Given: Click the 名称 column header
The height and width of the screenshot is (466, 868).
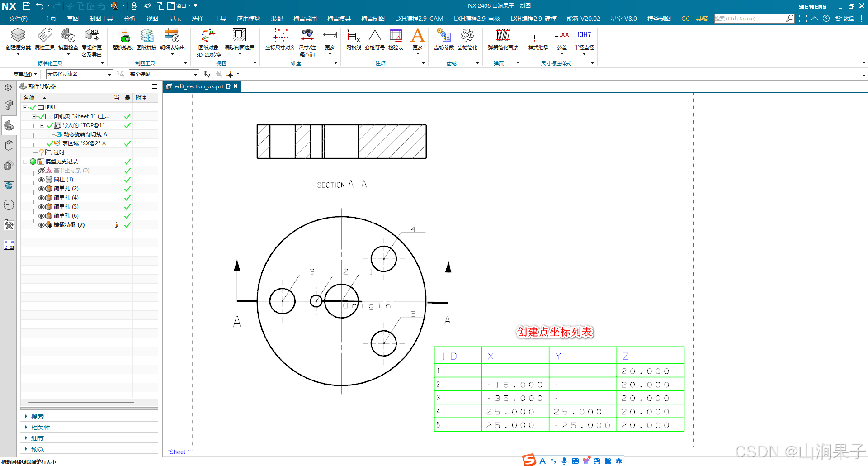Looking at the screenshot, I should pyautogui.click(x=66, y=98).
